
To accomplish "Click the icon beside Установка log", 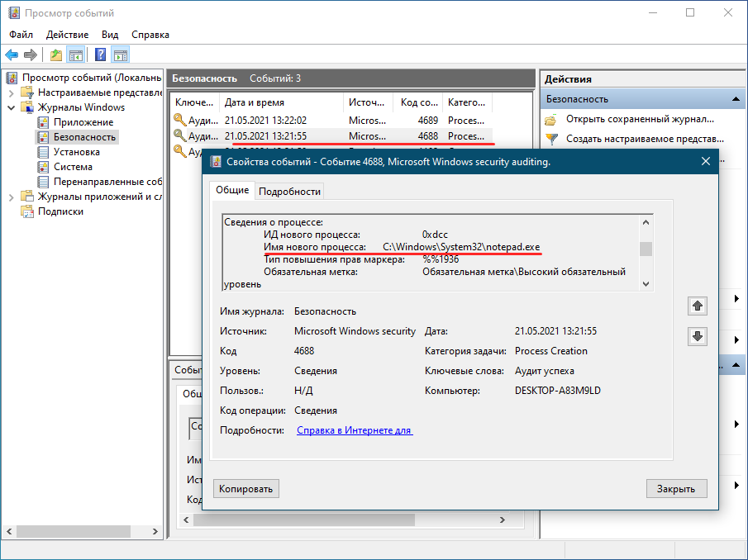I will [x=43, y=152].
